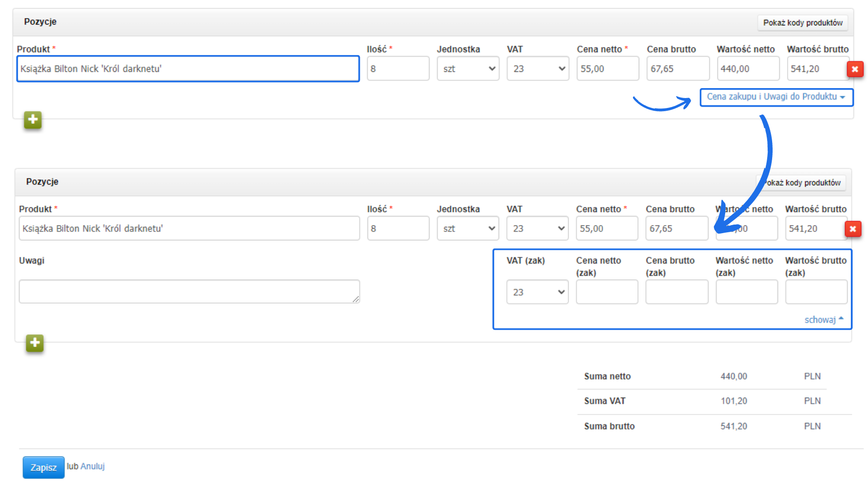The image size is (868, 488).
Task: Click the Wartość brutto (zak) input field
Action: tap(816, 292)
